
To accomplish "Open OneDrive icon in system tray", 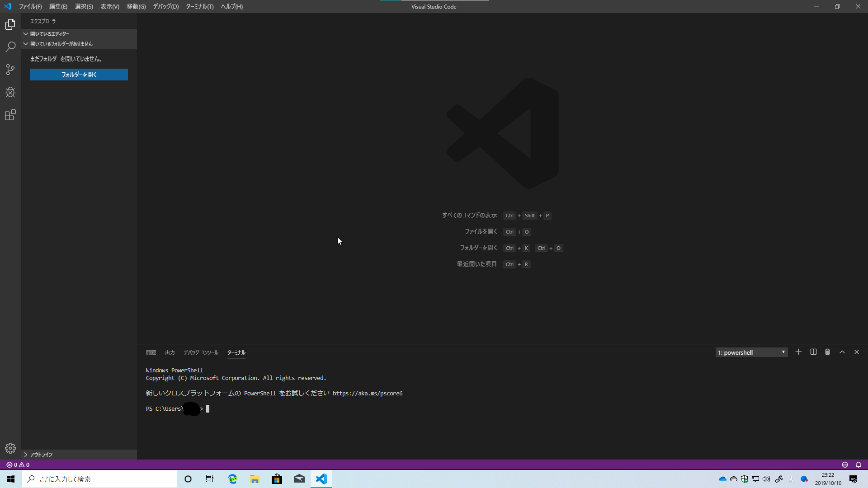I will tap(722, 479).
